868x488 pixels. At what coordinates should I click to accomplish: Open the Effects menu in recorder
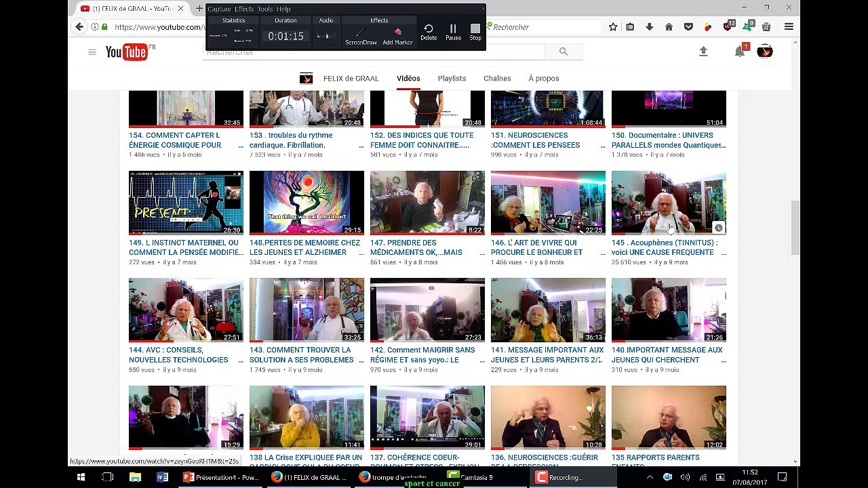pyautogui.click(x=244, y=9)
